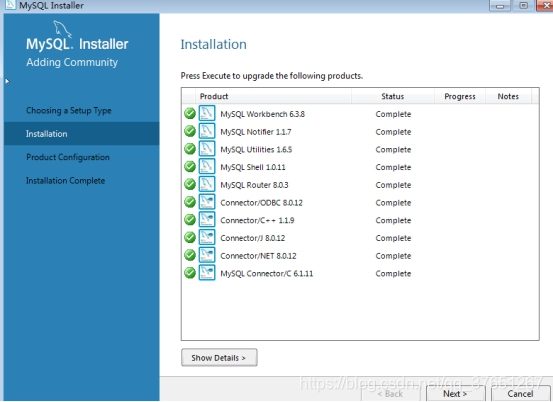The image size is (553, 402).
Task: Click the green checkmark beside Connector/ODBC 8.0.12
Action: (x=190, y=202)
